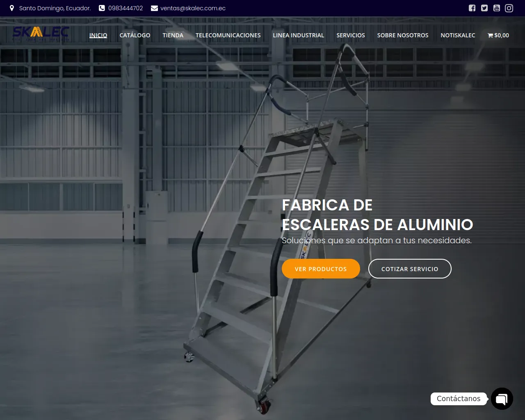Open the shopping cart showing $0,00
Image resolution: width=525 pixels, height=420 pixels.
[x=498, y=35]
